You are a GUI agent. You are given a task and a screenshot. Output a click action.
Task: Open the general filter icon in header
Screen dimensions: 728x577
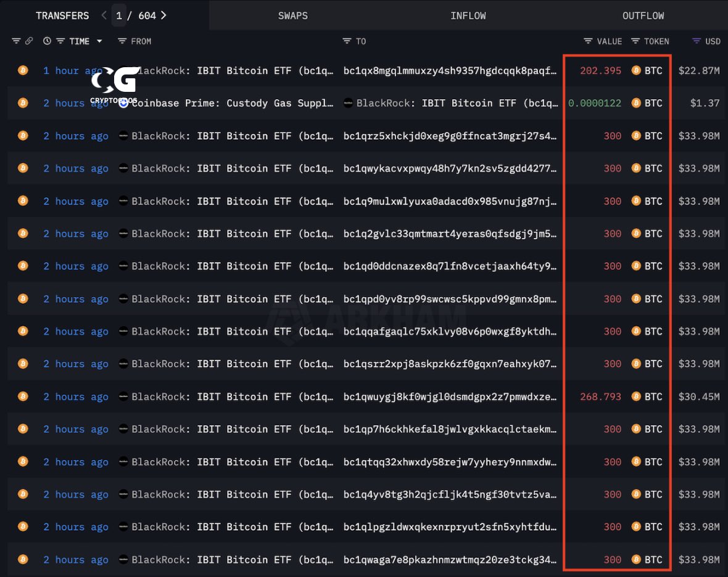(x=16, y=41)
